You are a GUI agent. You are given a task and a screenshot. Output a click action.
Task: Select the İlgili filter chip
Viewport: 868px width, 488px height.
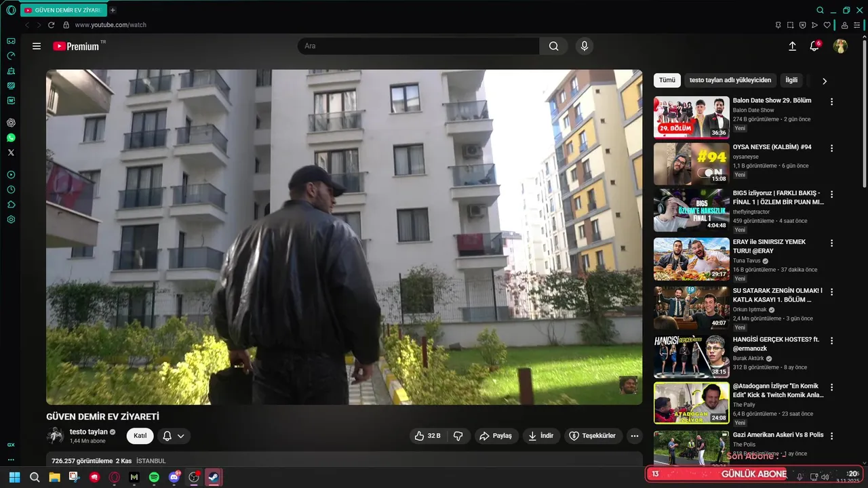coord(791,80)
